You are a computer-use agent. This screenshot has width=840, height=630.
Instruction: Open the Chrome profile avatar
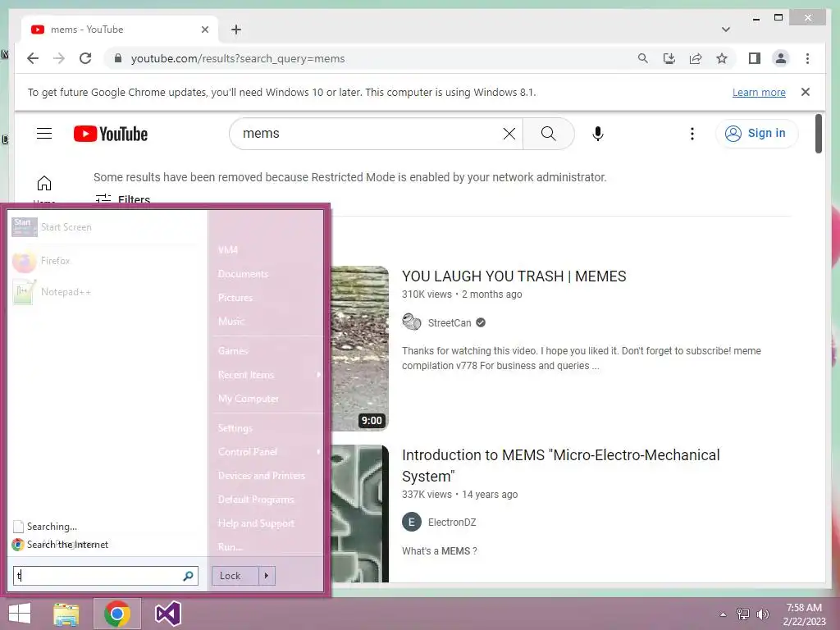[x=781, y=58]
